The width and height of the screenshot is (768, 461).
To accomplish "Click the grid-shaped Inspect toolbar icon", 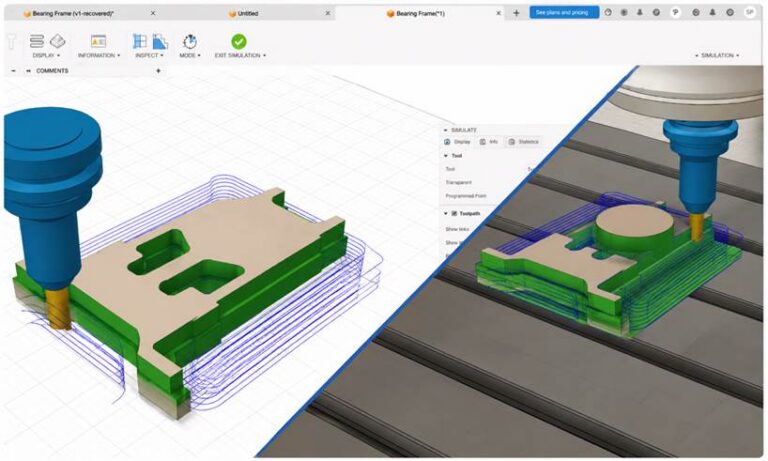I will click(140, 41).
